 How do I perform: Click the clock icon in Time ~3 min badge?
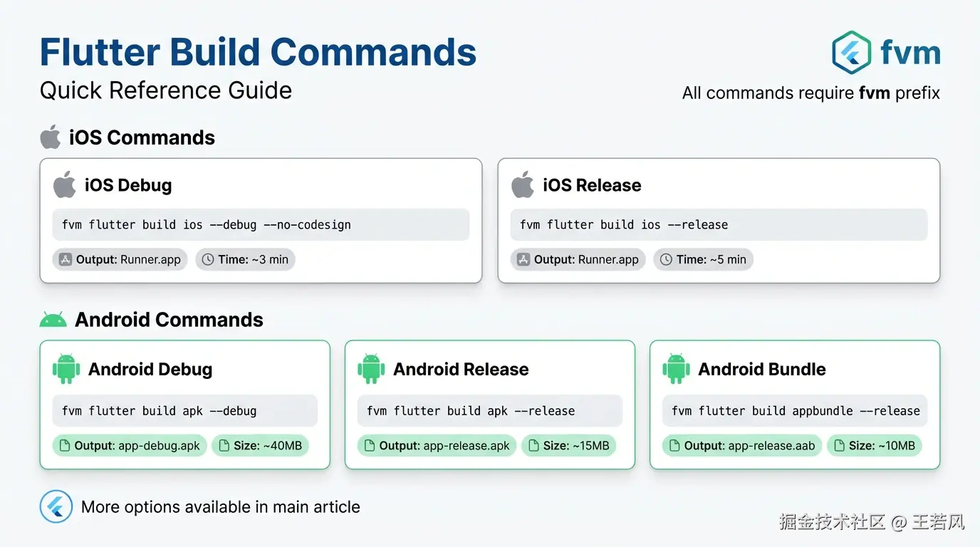click(x=208, y=260)
